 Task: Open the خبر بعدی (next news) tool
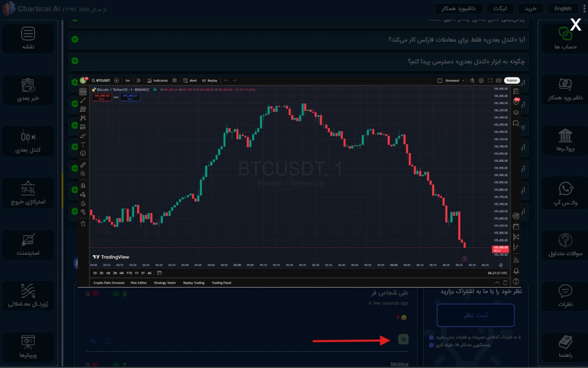tap(28, 90)
